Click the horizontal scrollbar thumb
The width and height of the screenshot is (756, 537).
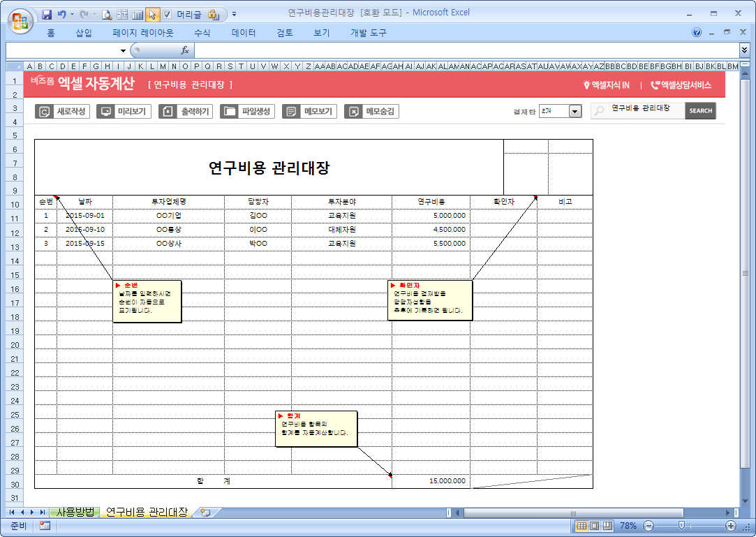(573, 513)
